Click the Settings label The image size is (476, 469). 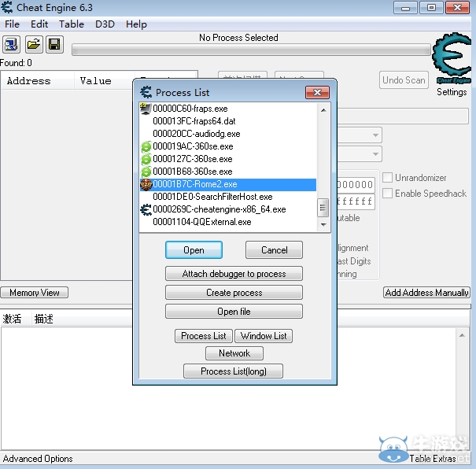coord(452,91)
